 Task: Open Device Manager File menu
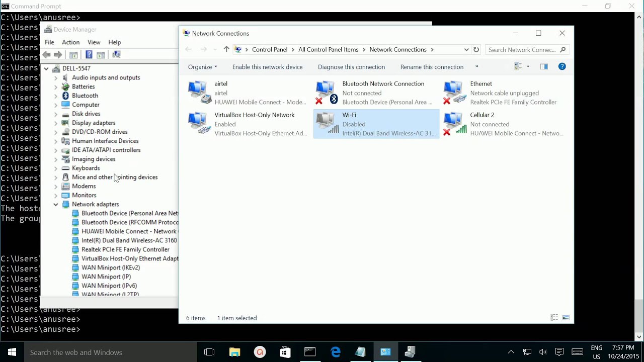pos(49,42)
